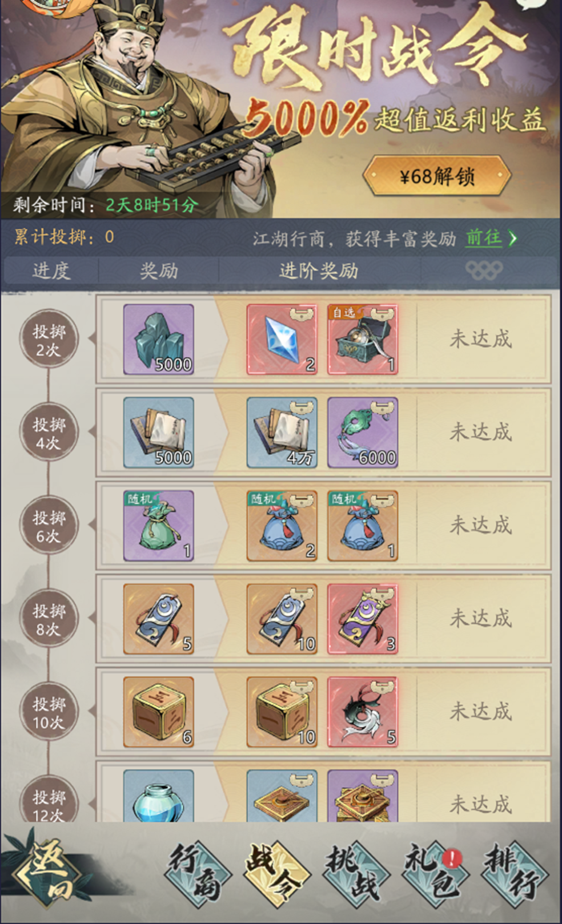View the purple talisman reward with quantity 3

click(363, 619)
